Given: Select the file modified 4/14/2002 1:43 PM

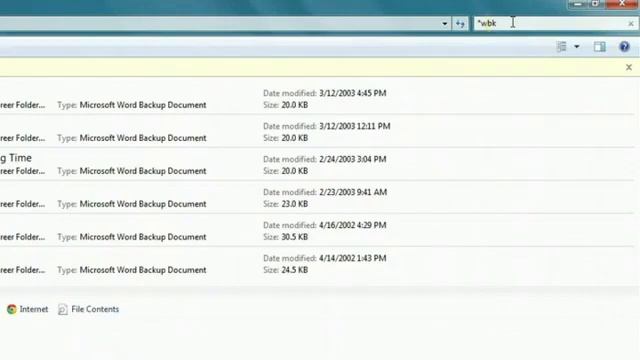Looking at the screenshot, I should 317,264.
